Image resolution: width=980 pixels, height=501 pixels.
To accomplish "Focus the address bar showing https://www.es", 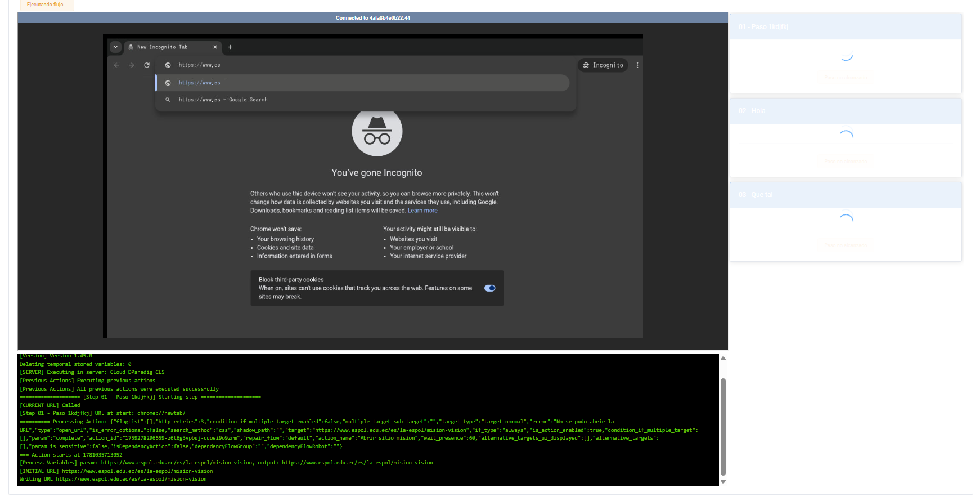I will 365,65.
